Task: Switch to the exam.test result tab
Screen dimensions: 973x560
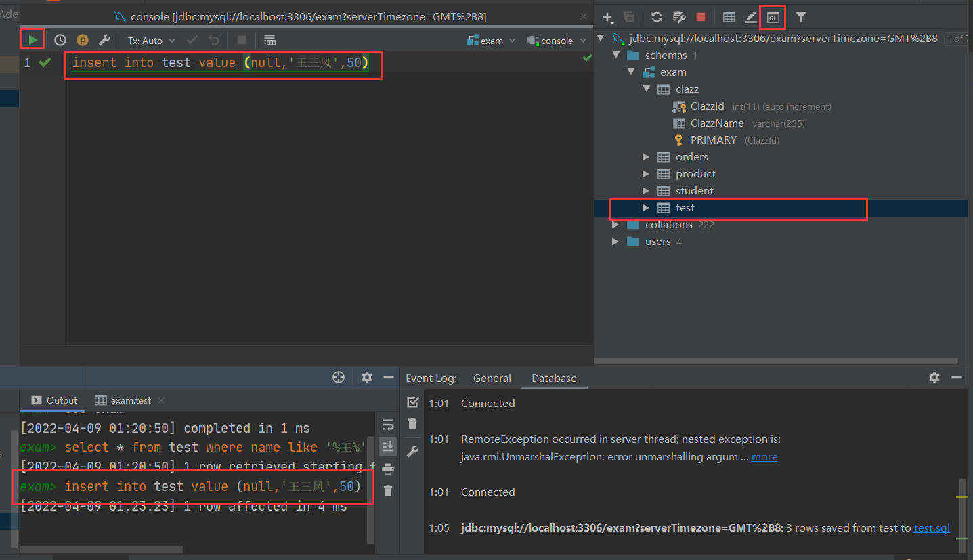Action: (123, 400)
